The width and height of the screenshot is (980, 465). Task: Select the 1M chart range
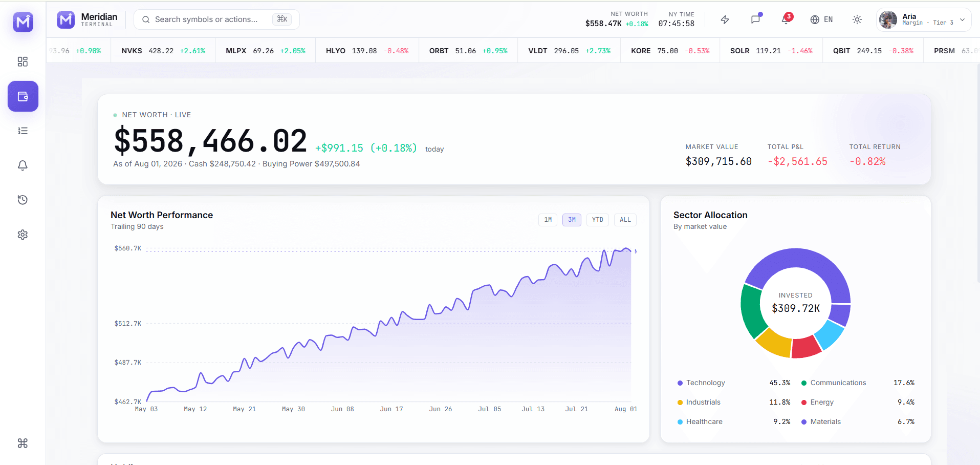tap(548, 220)
